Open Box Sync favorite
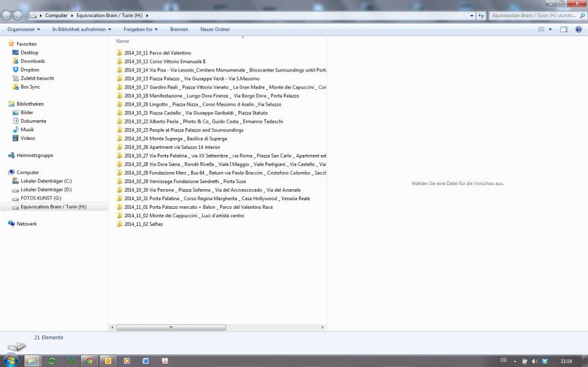 click(26, 87)
